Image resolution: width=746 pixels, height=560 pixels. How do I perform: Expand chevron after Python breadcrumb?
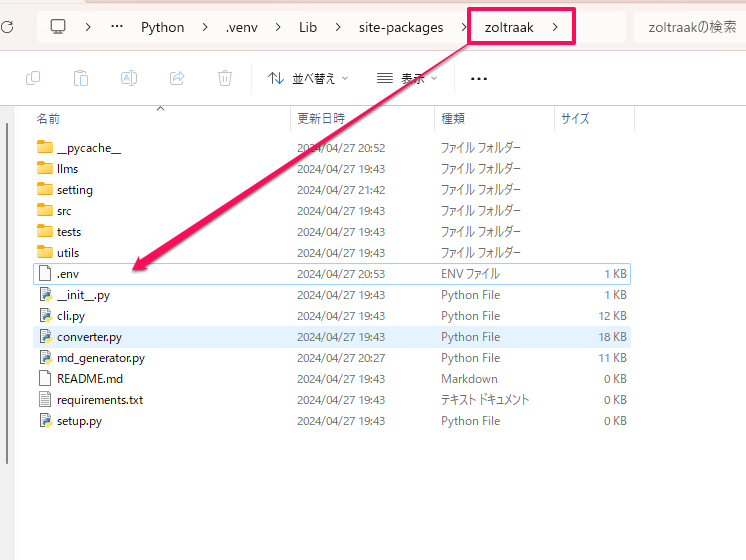coord(205,27)
